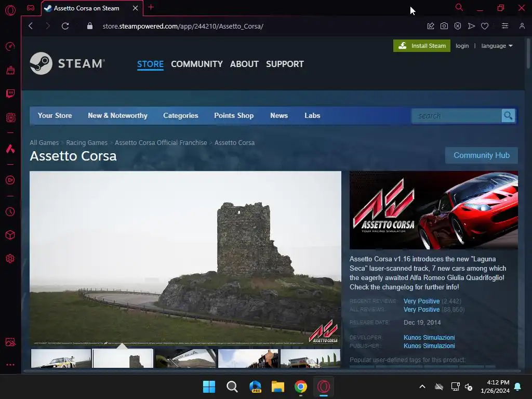
Task: Open Google Chrome from taskbar
Action: [x=301, y=387]
